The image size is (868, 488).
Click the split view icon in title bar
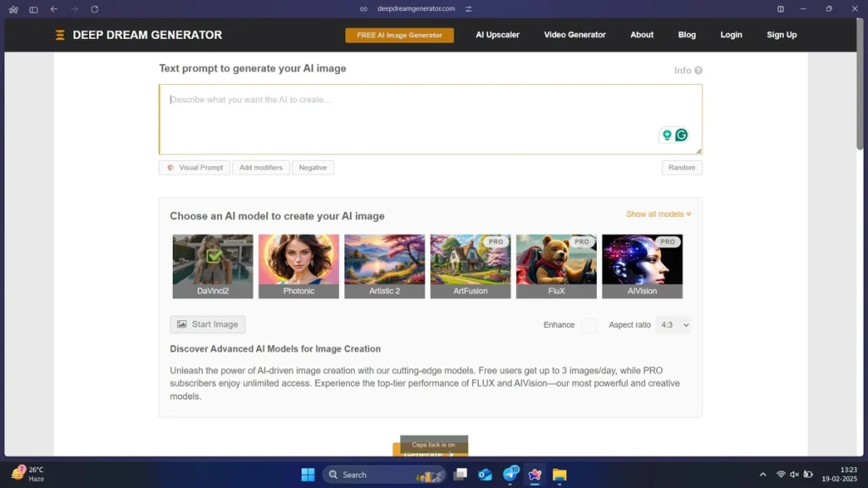pyautogui.click(x=781, y=8)
